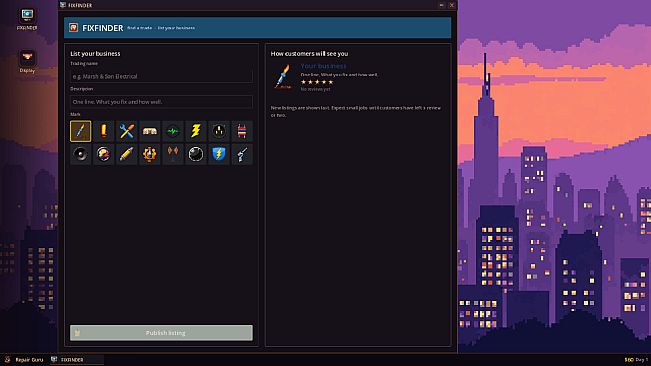Pick the round power socket mark icon
This screenshot has height=366, width=651.
click(x=219, y=131)
